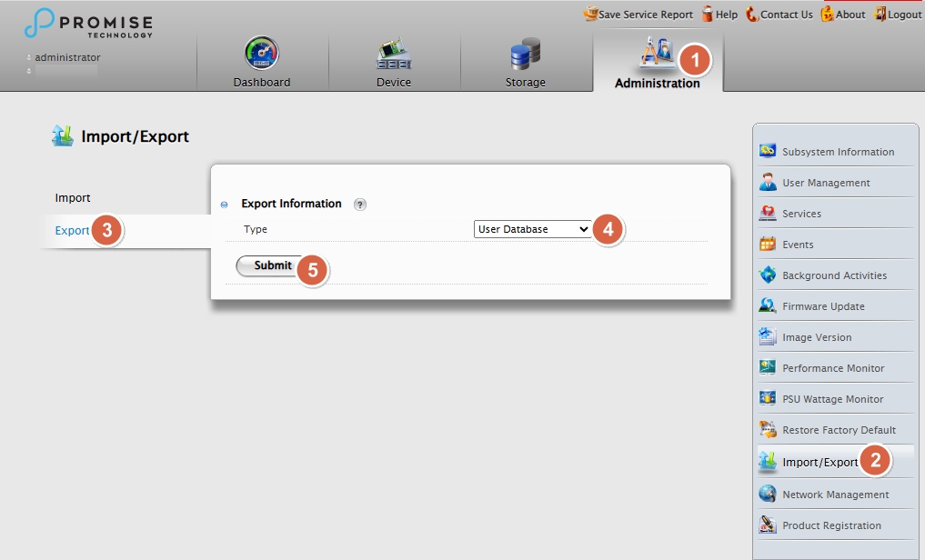Open the Type dropdown showing User Database

coord(532,229)
